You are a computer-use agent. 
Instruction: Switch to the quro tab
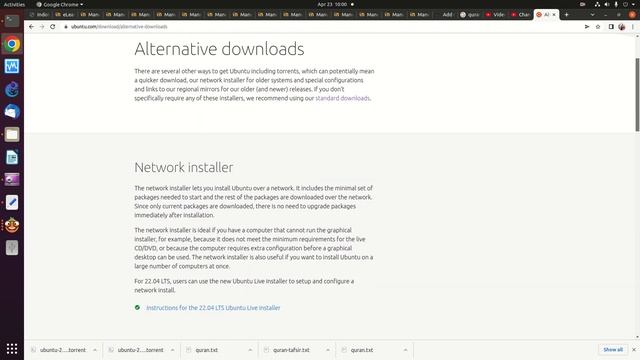coord(470,15)
